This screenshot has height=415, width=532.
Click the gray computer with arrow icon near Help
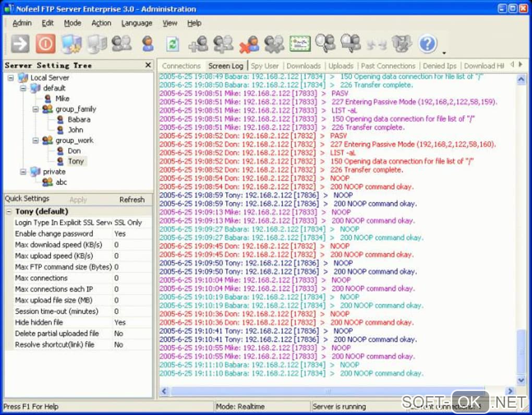(x=402, y=44)
